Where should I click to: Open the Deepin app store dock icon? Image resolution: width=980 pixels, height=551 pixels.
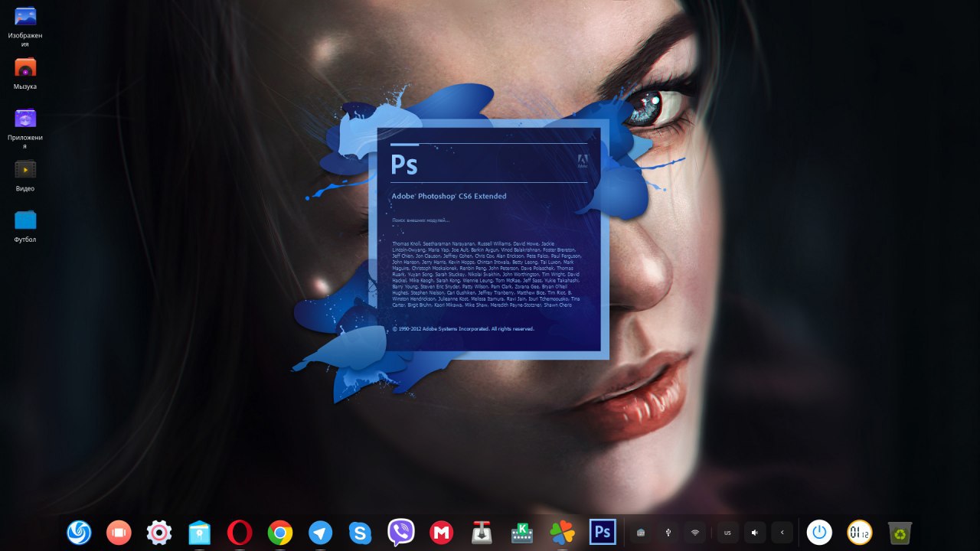(200, 532)
